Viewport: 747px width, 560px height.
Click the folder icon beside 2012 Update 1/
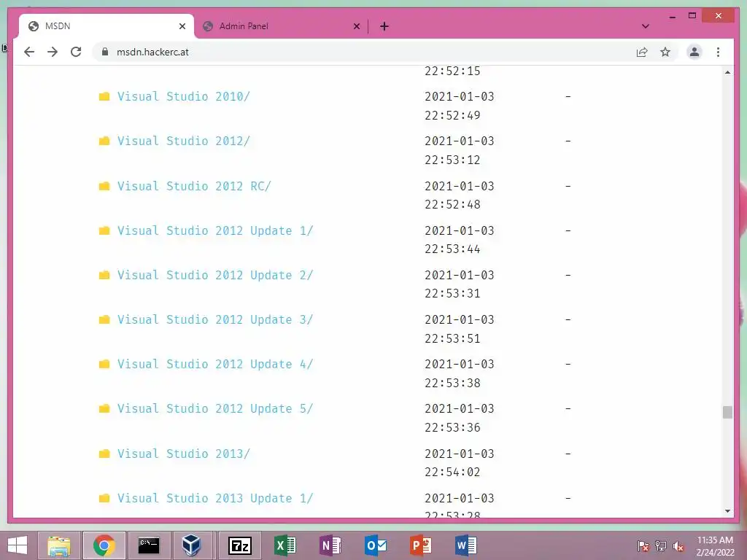[104, 230]
